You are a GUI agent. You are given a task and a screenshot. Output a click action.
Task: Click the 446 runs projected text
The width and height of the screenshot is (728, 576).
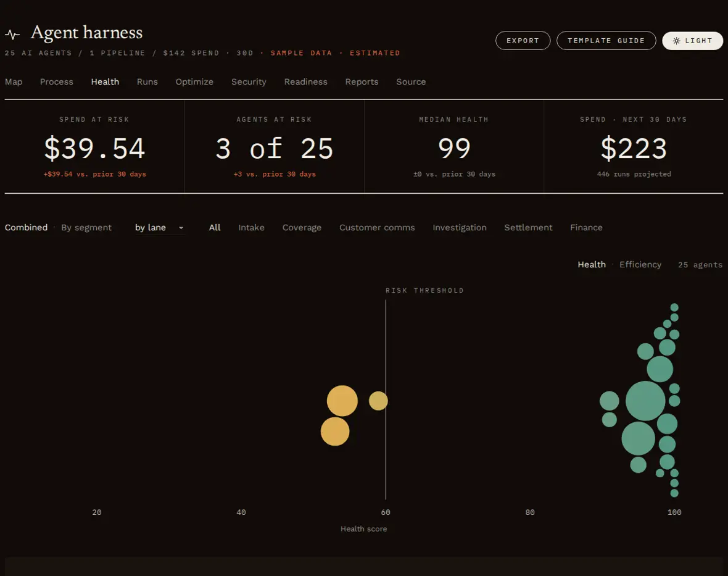(x=634, y=174)
